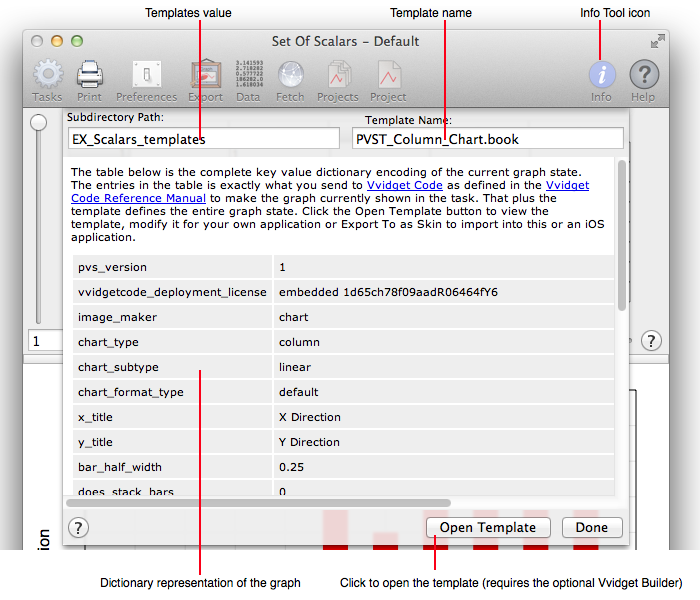Image resolution: width=700 pixels, height=600 pixels.
Task: Select the vvidgetcode_deployment_license key cell
Action: click(172, 292)
